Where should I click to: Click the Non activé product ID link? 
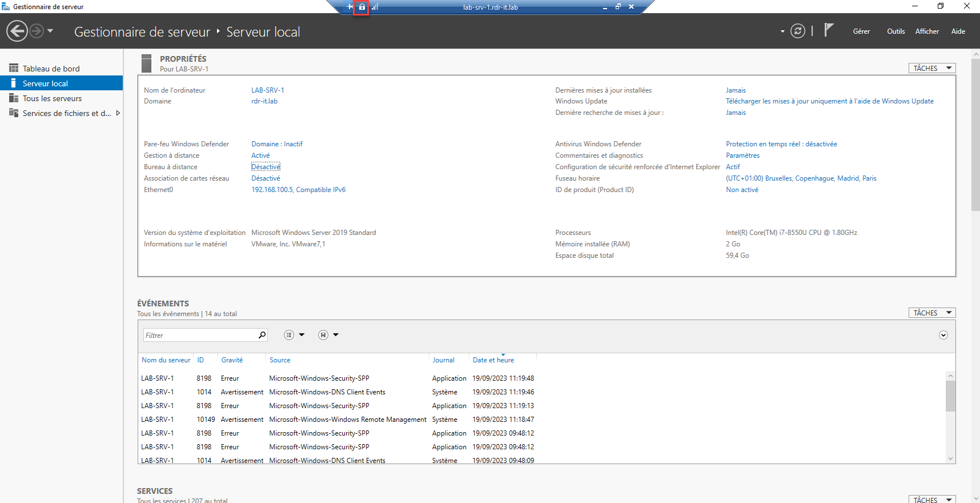click(742, 190)
